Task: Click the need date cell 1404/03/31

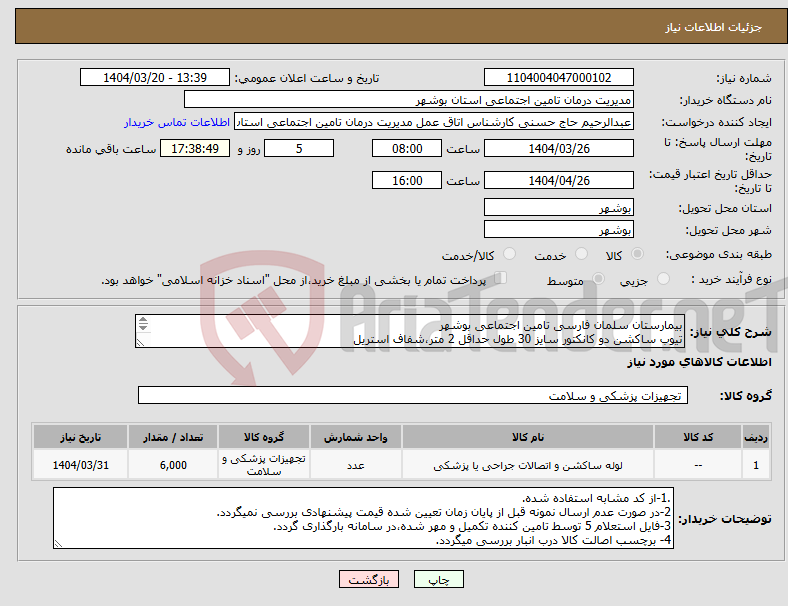Action: [80, 465]
